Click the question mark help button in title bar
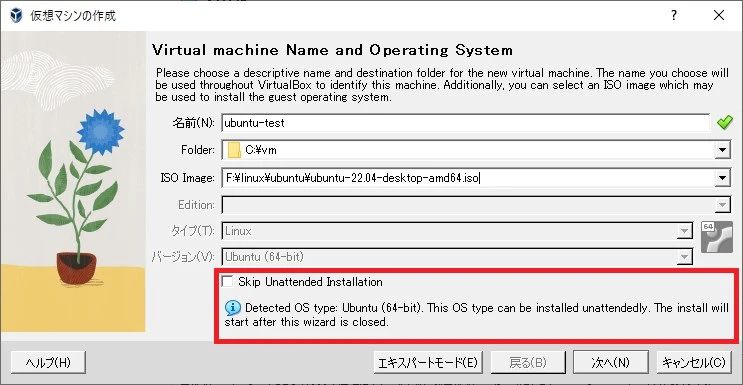 (673, 16)
